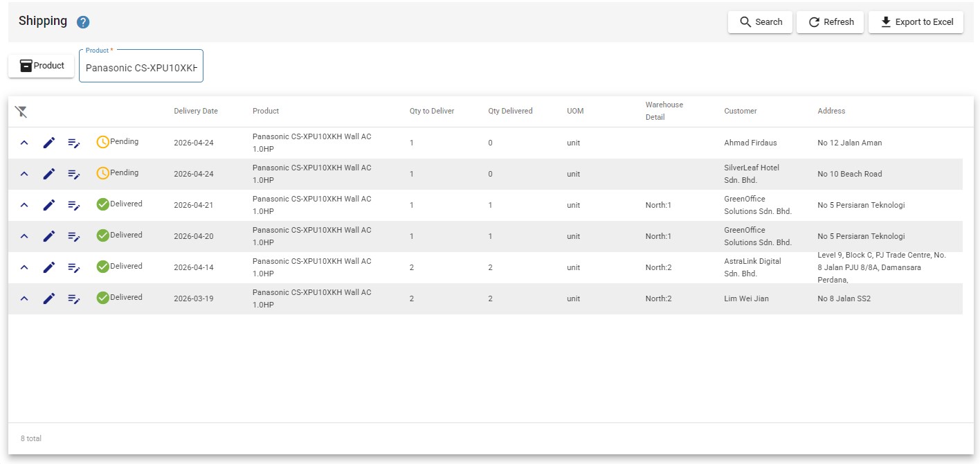The height and width of the screenshot is (464, 980).
Task: Click Delivered checkmark in 2026-04-14 row
Action: (x=102, y=267)
